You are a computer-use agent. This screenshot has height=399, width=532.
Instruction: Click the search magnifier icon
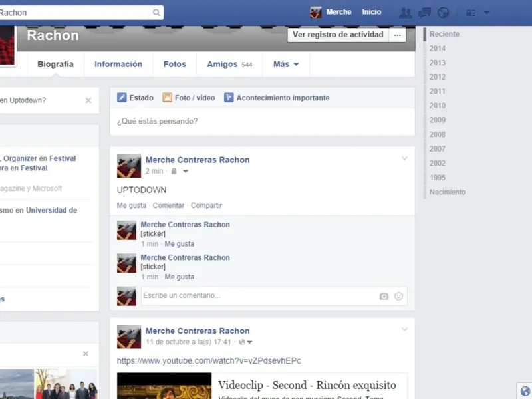click(156, 13)
